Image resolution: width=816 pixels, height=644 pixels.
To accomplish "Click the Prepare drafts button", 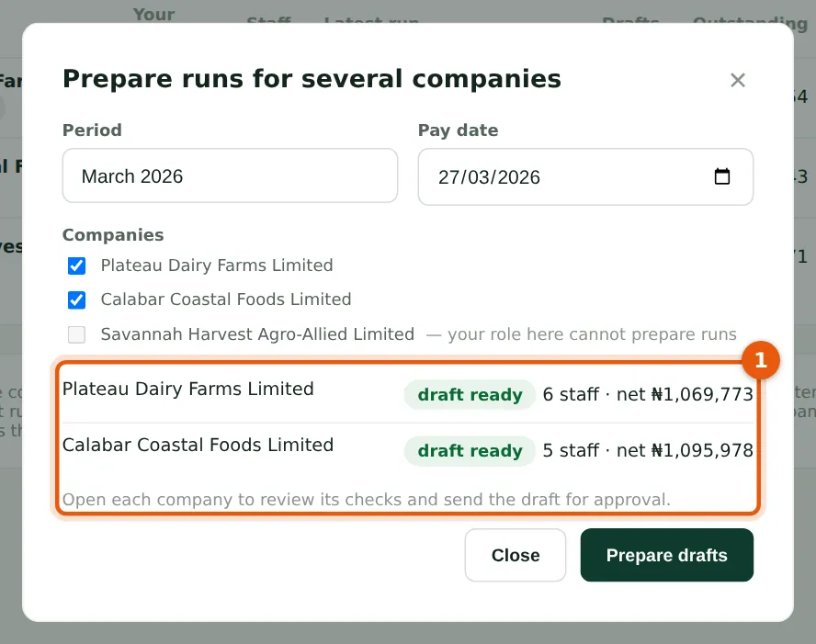I will pyautogui.click(x=666, y=555).
